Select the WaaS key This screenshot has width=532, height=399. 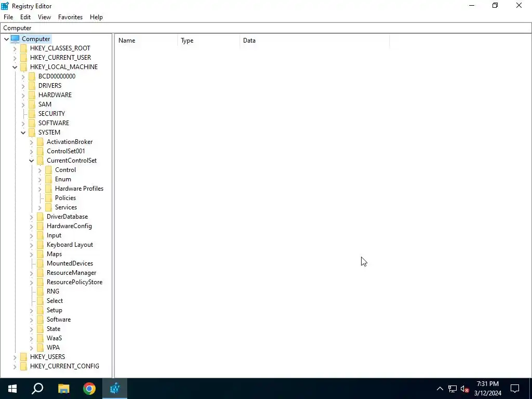tap(54, 338)
